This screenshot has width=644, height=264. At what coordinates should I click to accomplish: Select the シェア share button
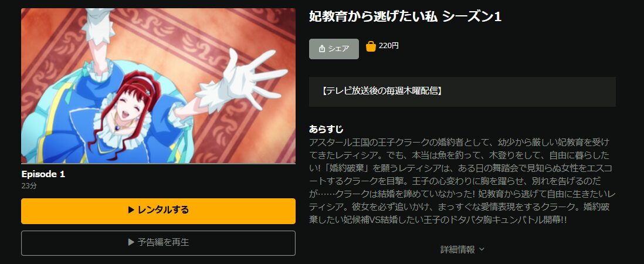coord(334,49)
